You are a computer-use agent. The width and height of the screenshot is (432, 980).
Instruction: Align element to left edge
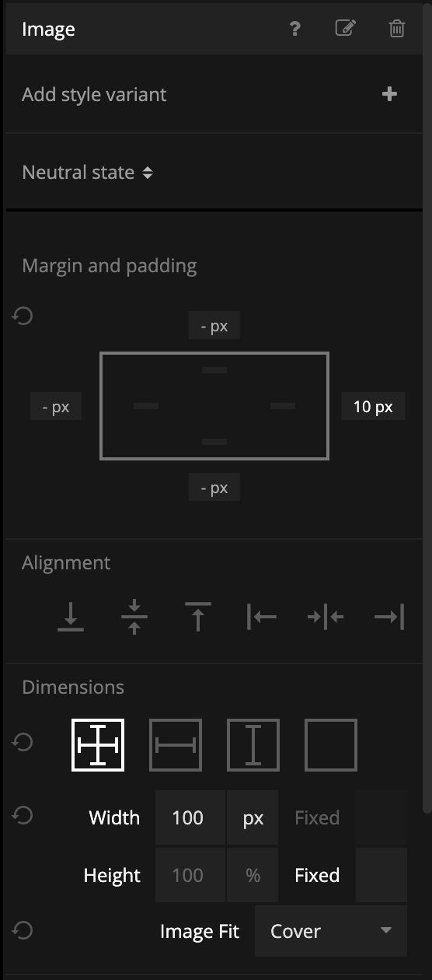tap(262, 617)
